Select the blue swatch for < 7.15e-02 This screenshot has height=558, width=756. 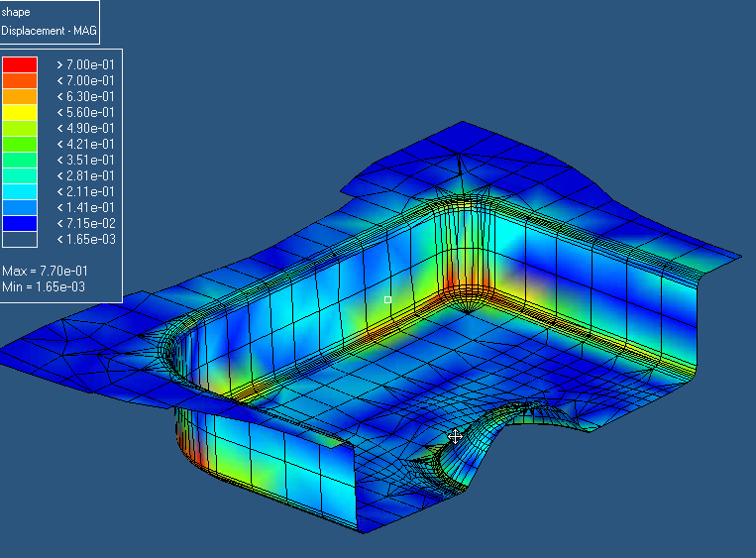coord(20,223)
